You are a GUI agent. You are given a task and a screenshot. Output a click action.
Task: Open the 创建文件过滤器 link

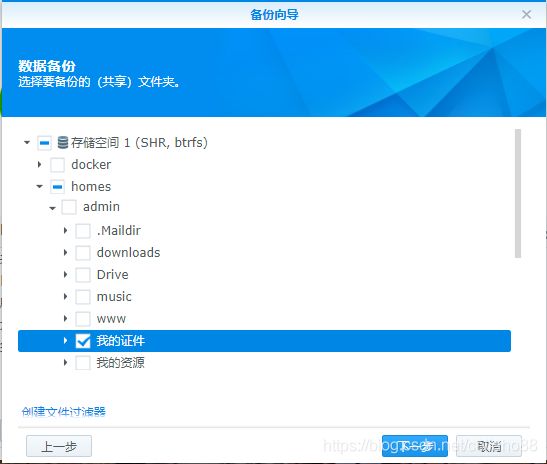coord(63,412)
